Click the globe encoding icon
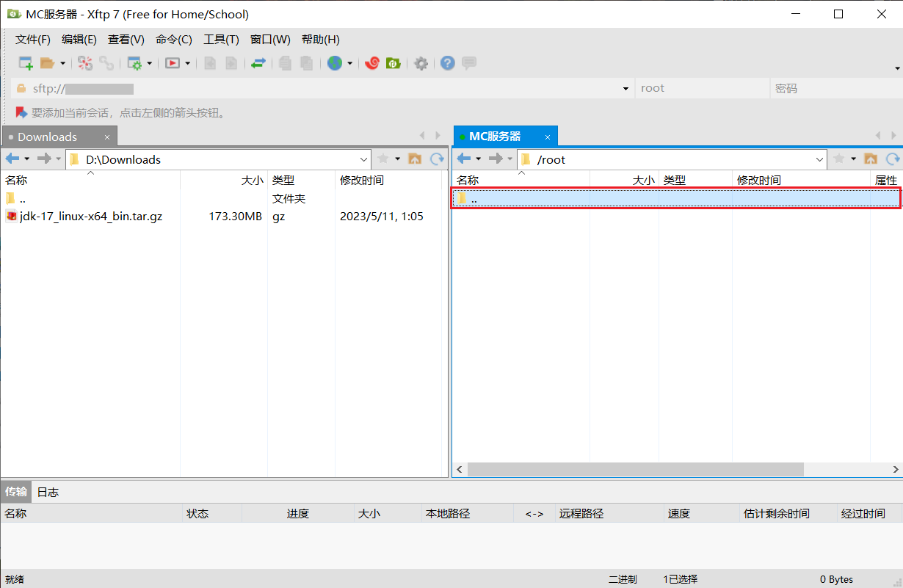The width and height of the screenshot is (903, 588). pos(336,64)
